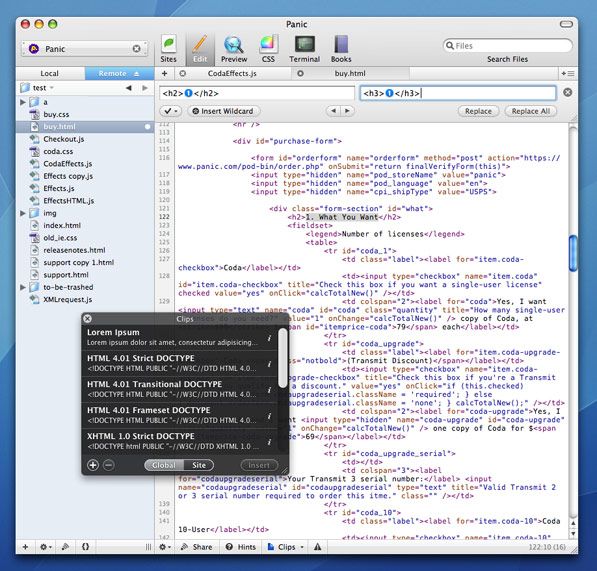Close the find and replace bar
This screenshot has height=571, width=597.
(567, 93)
